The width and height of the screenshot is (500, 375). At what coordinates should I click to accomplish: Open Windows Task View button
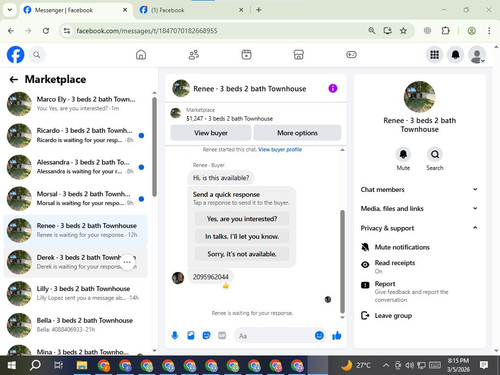point(58,365)
